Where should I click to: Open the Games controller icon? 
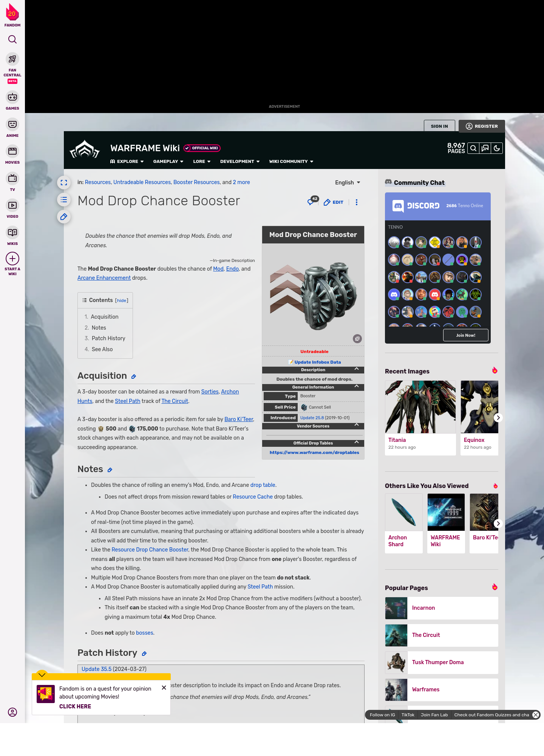(x=12, y=97)
